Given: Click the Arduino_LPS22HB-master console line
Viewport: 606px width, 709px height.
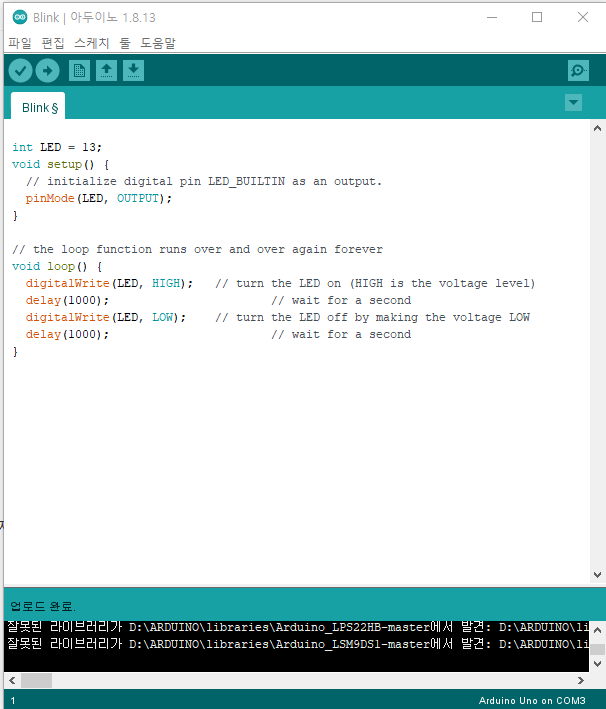Looking at the screenshot, I should (297, 627).
